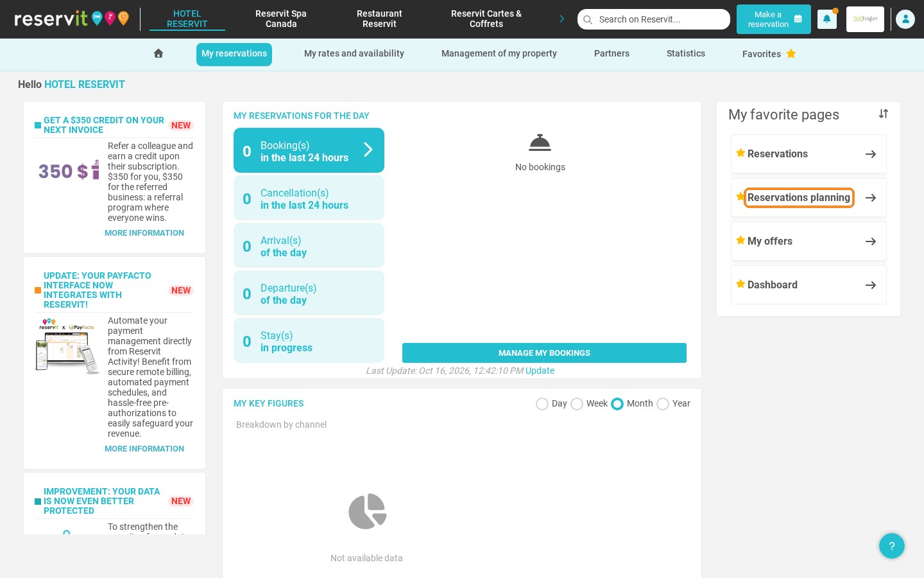This screenshot has width=924, height=578.
Task: Select the Week radio button
Action: point(577,404)
